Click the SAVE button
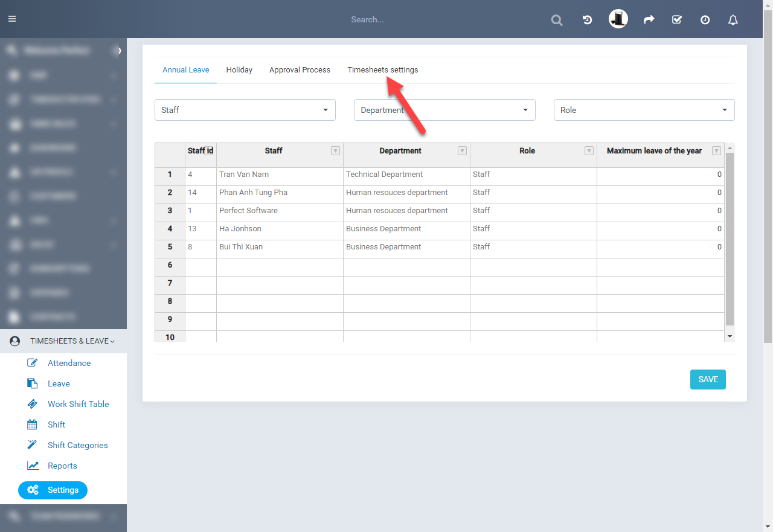The width and height of the screenshot is (773, 532). 708,379
